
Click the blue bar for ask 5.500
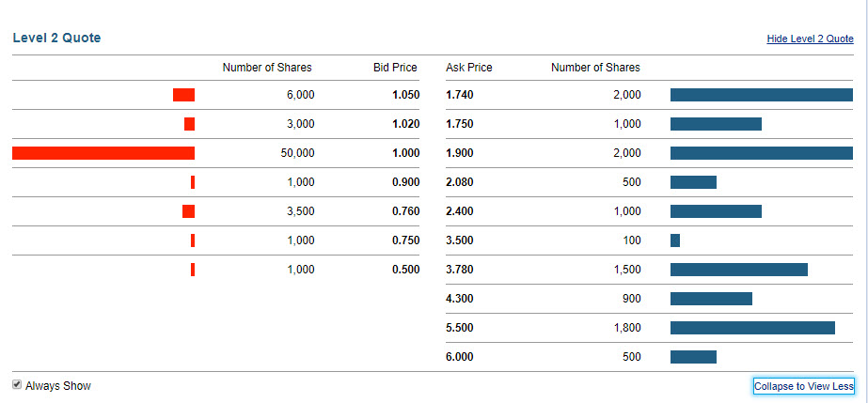pyautogui.click(x=752, y=328)
